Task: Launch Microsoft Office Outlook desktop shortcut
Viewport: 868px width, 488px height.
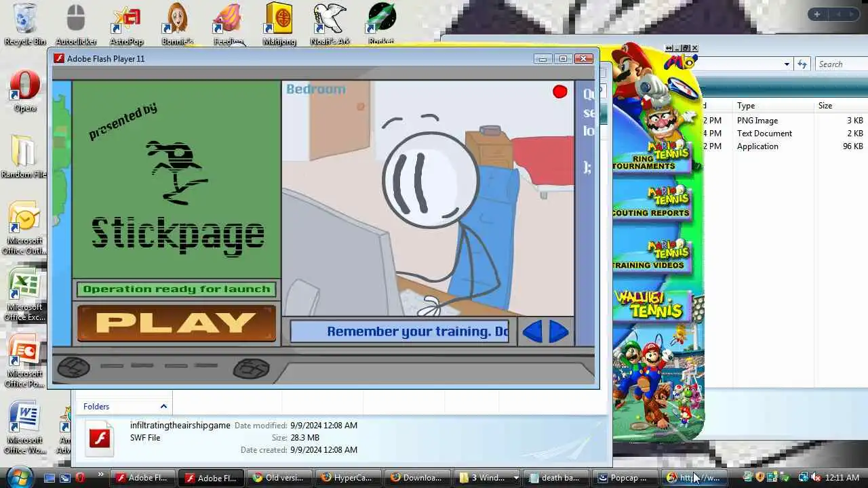Action: tap(25, 228)
